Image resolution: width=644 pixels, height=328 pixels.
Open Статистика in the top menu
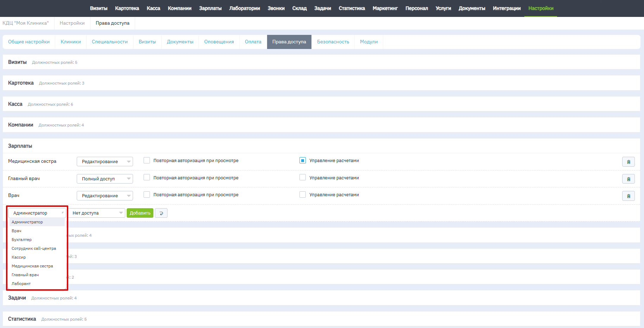[352, 8]
